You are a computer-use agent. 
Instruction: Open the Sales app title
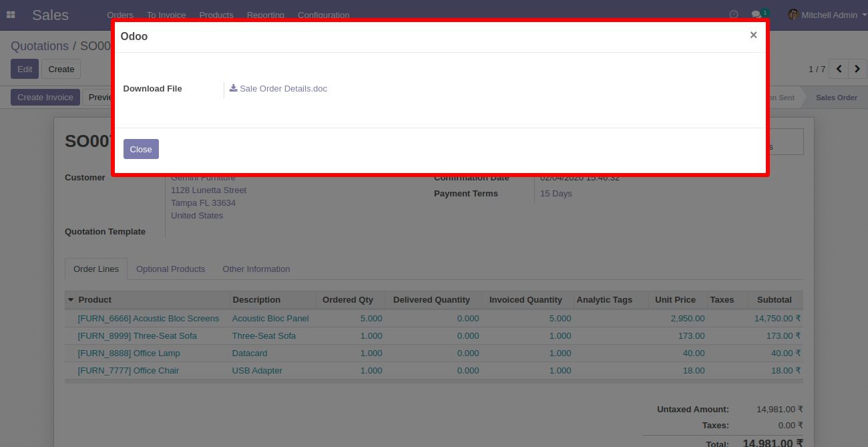pos(50,15)
